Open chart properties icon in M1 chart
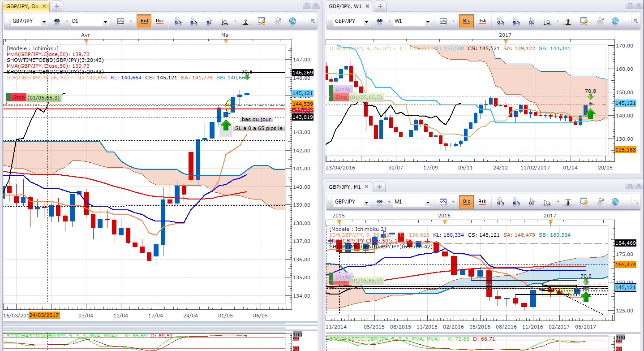This screenshot has height=351, width=644. 584,202
